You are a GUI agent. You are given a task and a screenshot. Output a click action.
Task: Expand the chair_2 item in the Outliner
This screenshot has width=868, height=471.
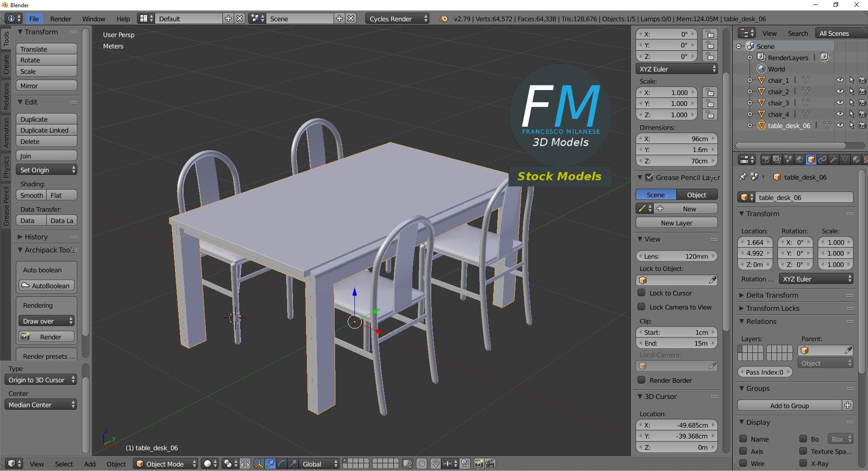pyautogui.click(x=750, y=91)
